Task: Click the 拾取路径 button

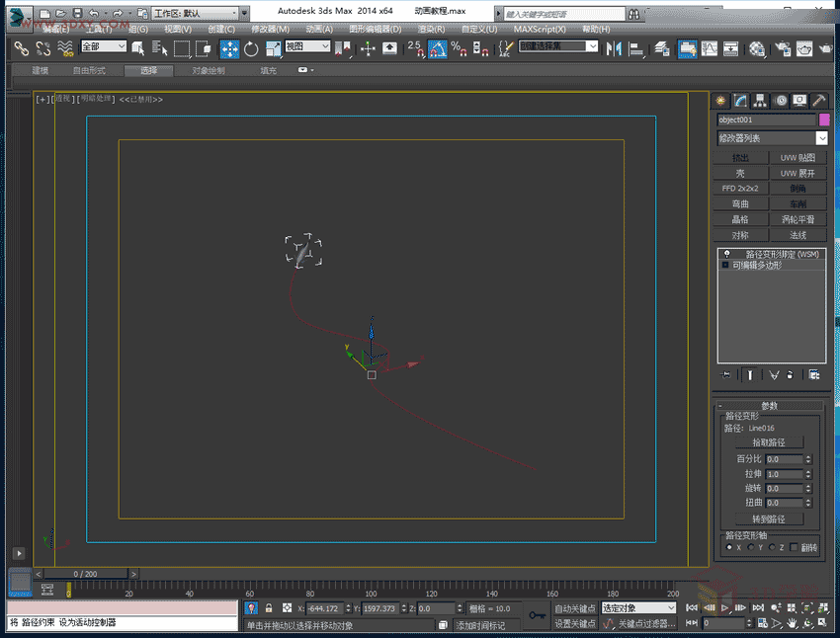Action: click(x=769, y=442)
